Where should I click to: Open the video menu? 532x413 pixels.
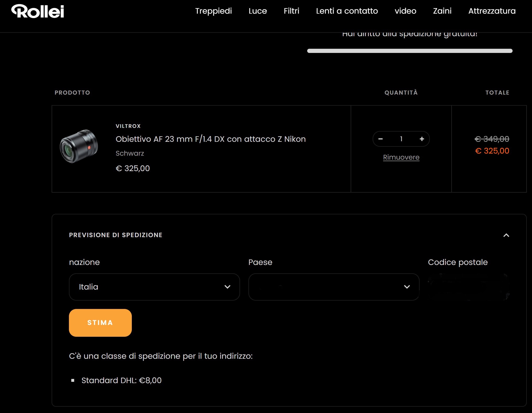tap(405, 11)
